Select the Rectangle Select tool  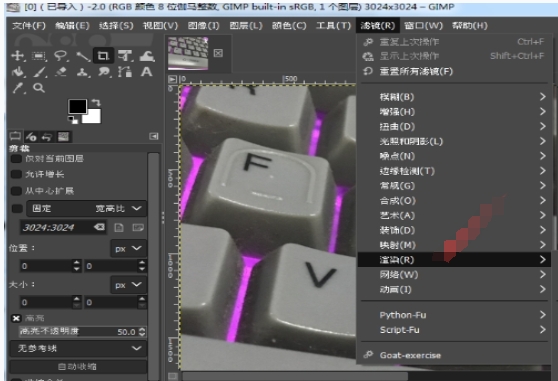(x=38, y=56)
